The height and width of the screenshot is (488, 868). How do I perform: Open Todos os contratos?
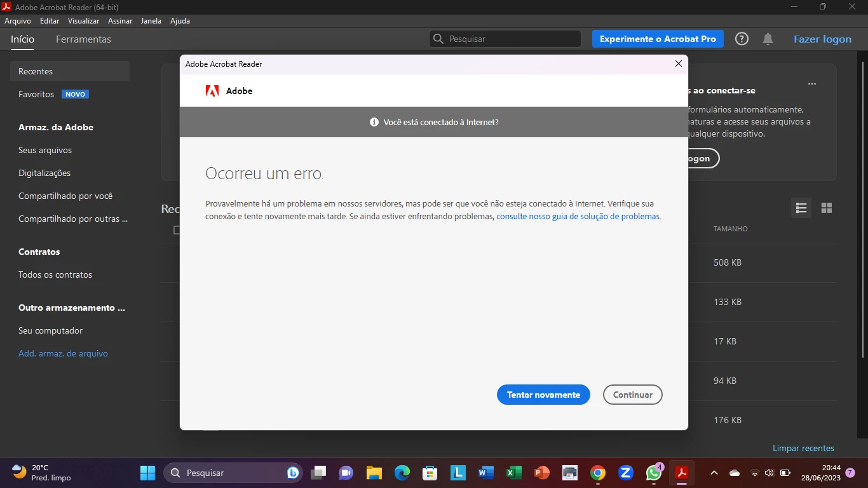point(55,274)
